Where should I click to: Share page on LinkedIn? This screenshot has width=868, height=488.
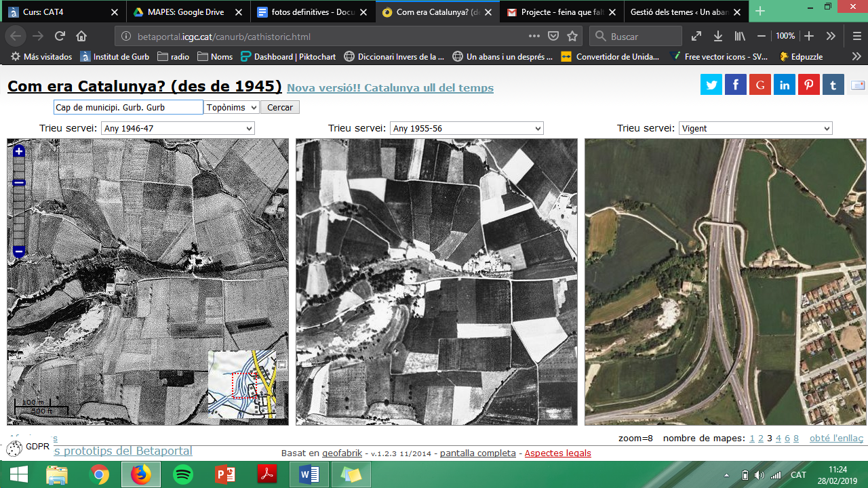pyautogui.click(x=785, y=85)
